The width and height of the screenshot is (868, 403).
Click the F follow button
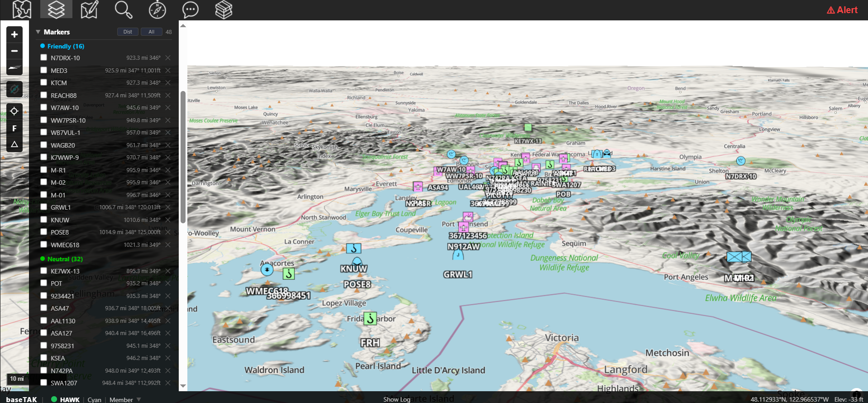click(14, 128)
